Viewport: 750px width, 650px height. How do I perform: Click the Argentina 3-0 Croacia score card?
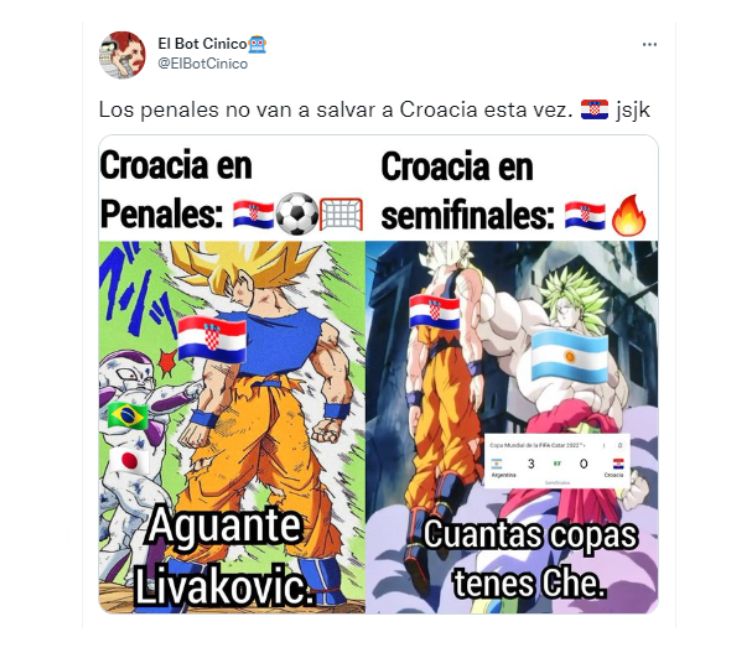pos(557,462)
